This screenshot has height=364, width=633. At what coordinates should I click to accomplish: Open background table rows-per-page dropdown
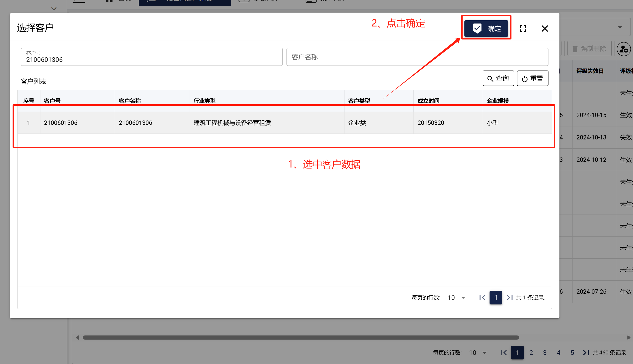(x=478, y=353)
